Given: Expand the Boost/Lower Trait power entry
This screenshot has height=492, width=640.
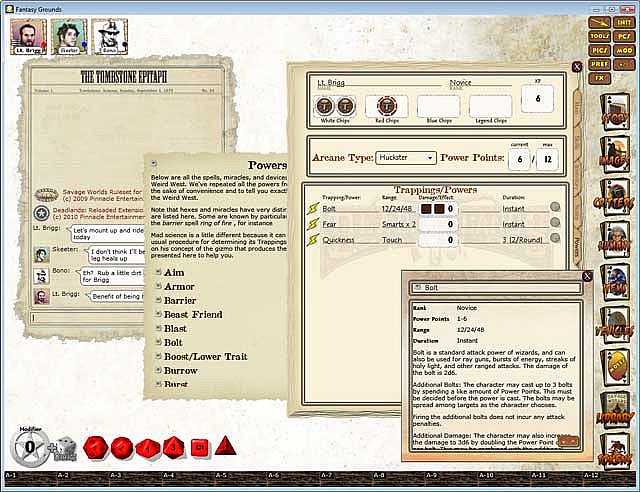Looking at the screenshot, I should 159,356.
